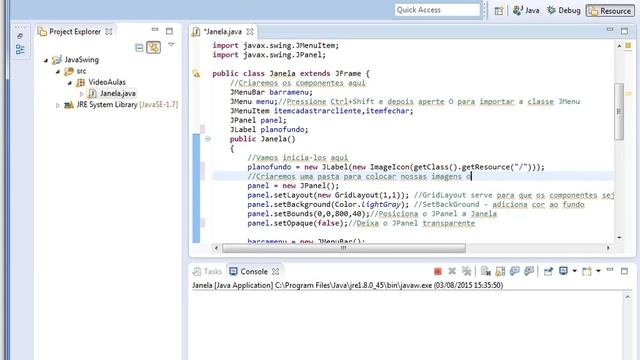The height and width of the screenshot is (360, 640).
Task: Select JavaSwing project in tree
Action: (81, 60)
